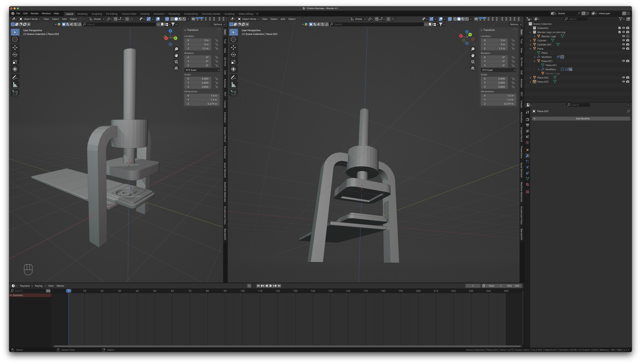Image resolution: width=641 pixels, height=364 pixels.
Task: Choose the Rotate tool in the left viewport
Action: [x=15, y=55]
